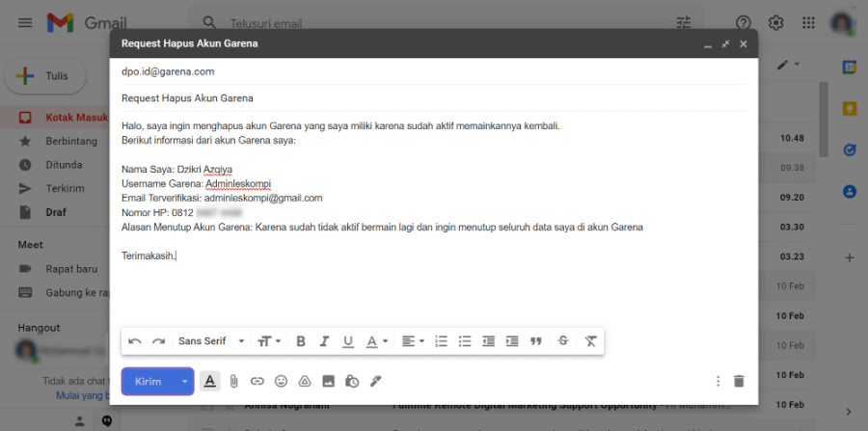Open the Sans Serif font dropdown
Screen dimensions: 868x431
211,341
